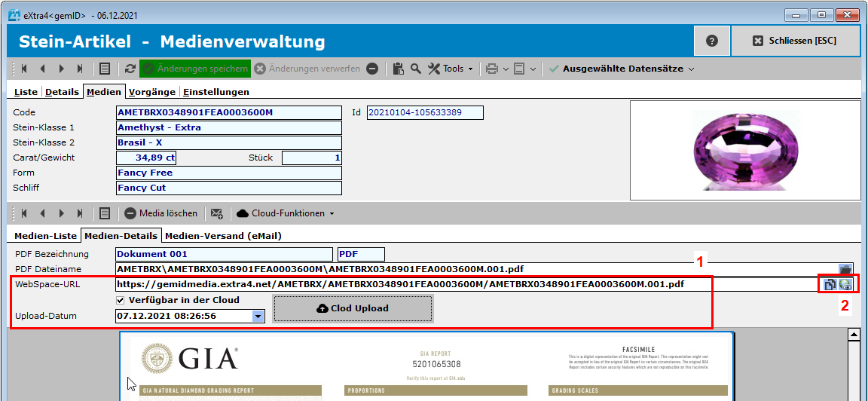Click the clipboard paste icon in the toolbar

399,69
